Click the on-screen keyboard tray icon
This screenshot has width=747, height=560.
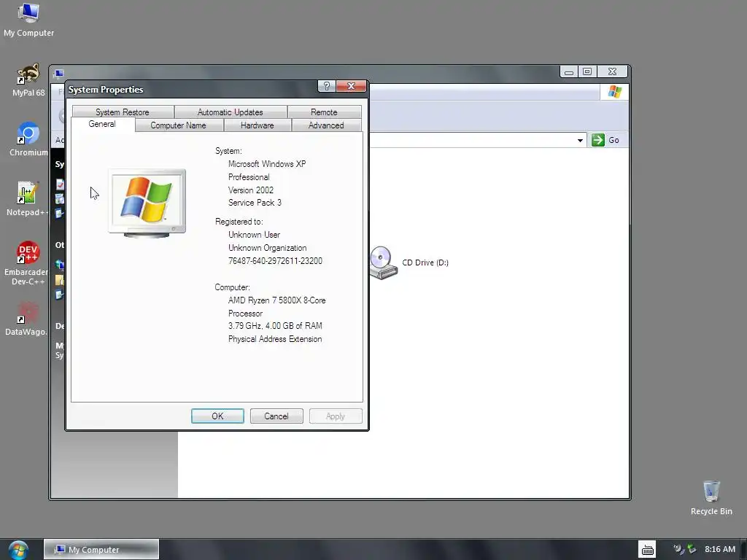pyautogui.click(x=648, y=550)
